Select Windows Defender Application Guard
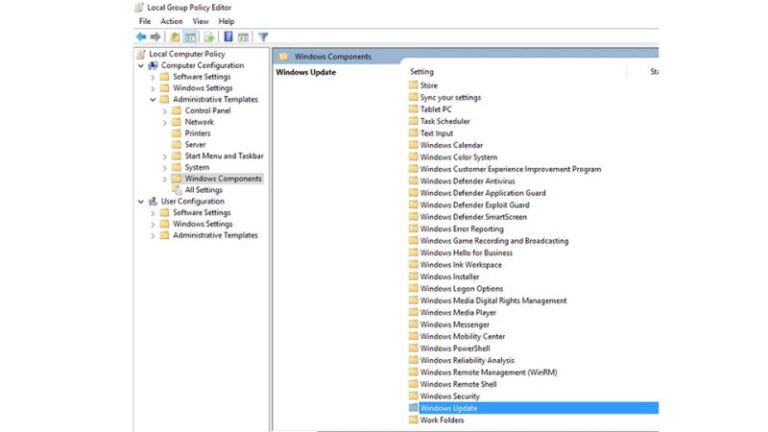This screenshot has height=432, width=768. tap(482, 193)
